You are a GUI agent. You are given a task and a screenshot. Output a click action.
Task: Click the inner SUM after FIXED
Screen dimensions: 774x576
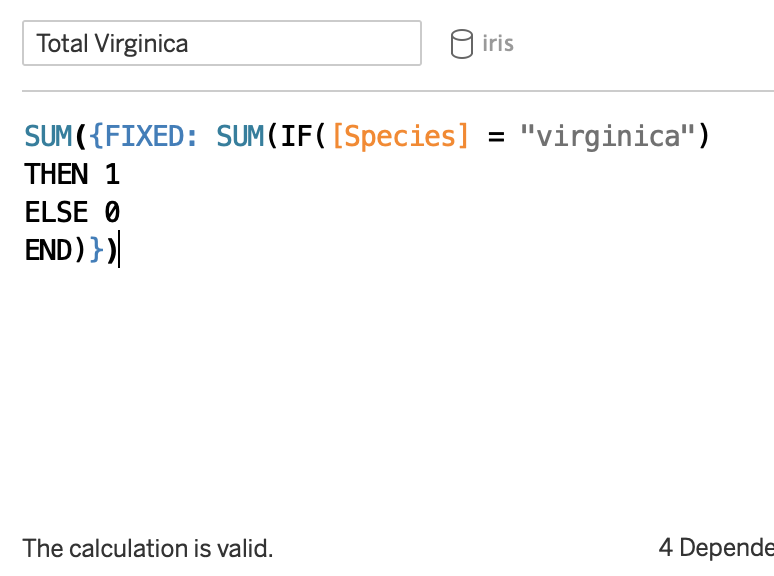click(240, 136)
